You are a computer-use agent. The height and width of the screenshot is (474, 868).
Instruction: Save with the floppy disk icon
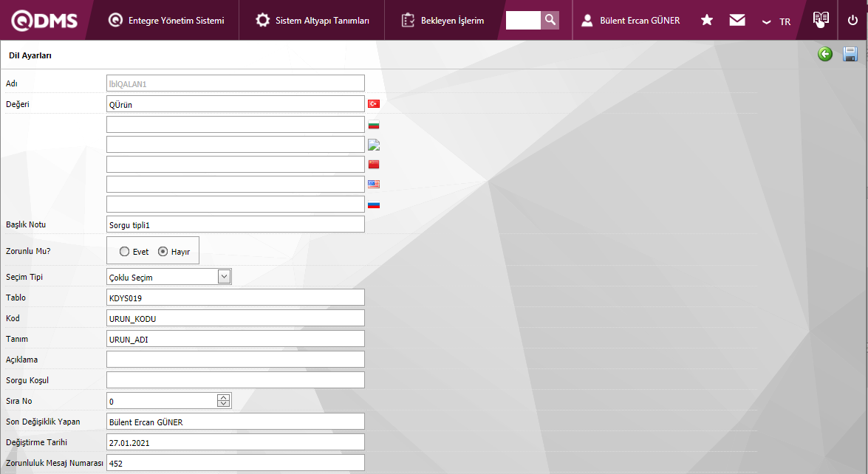click(x=850, y=54)
